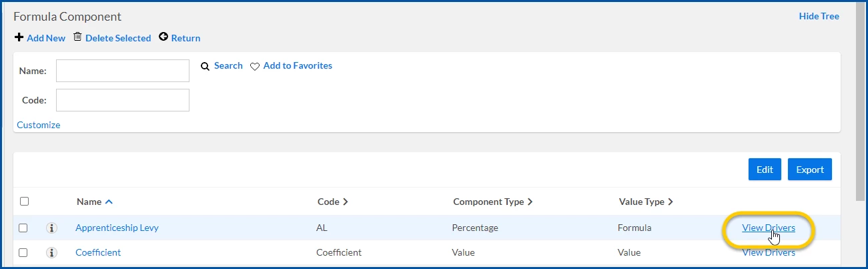The width and height of the screenshot is (868, 269).
Task: Select the Coefficient row checkbox
Action: (23, 253)
